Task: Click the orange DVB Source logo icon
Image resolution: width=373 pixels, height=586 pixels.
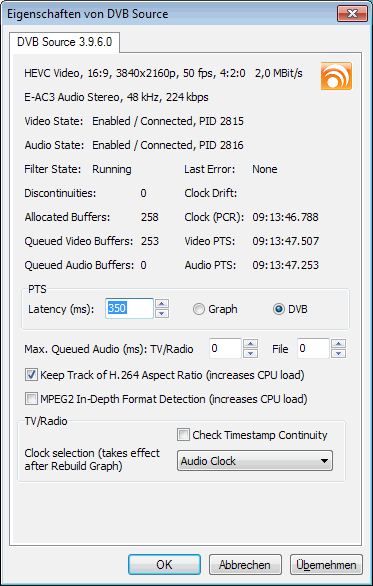Action: [336, 76]
